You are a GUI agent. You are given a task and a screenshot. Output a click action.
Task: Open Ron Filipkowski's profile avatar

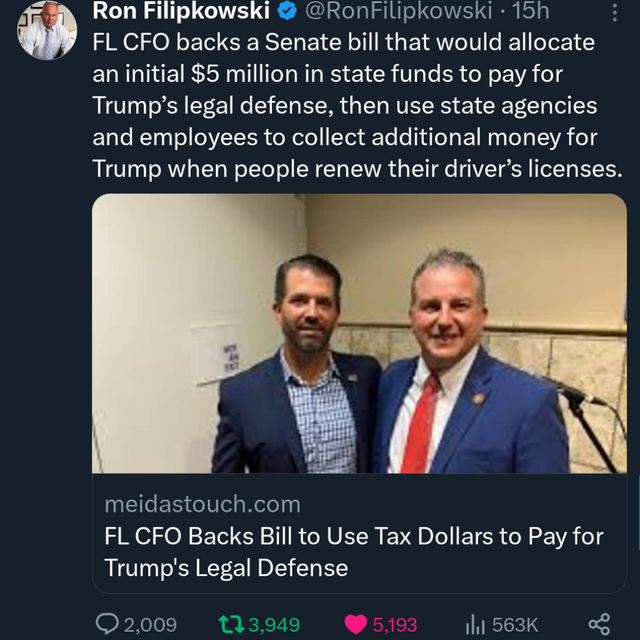point(45,30)
